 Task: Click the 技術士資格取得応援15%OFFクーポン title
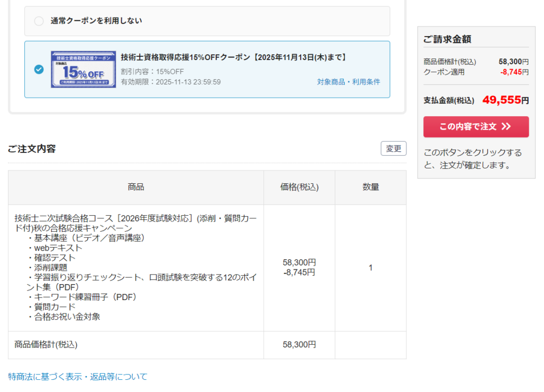[234, 57]
